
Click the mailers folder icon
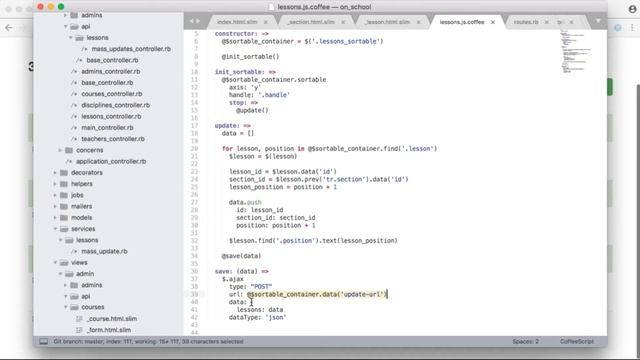click(64, 207)
